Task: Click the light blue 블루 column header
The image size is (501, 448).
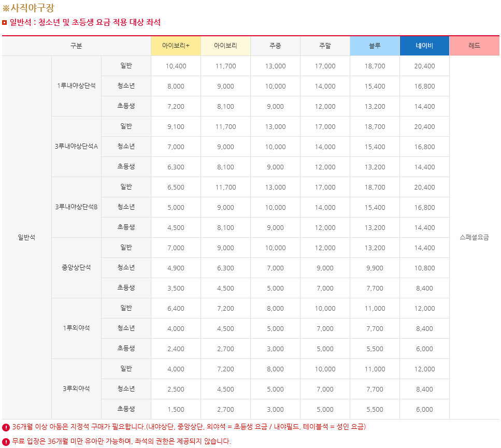Action: [x=375, y=46]
